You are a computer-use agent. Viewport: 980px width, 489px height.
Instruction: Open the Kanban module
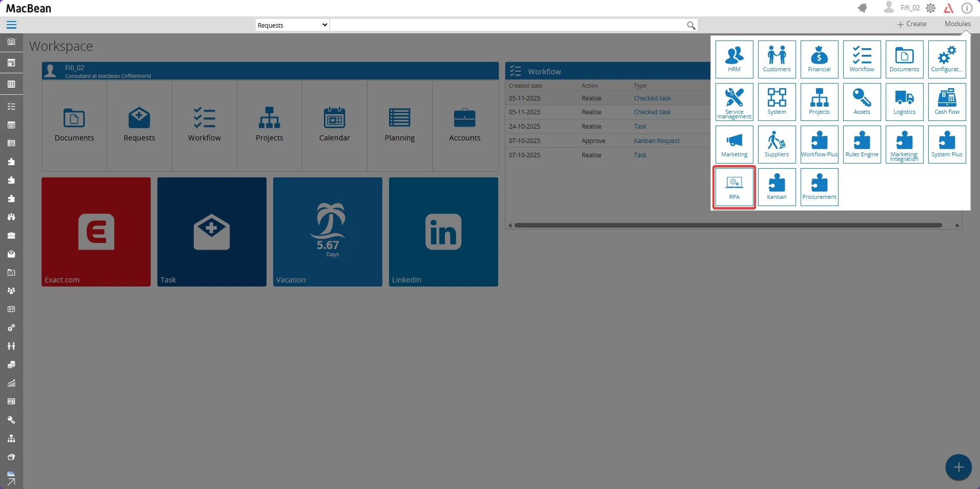pyautogui.click(x=777, y=187)
